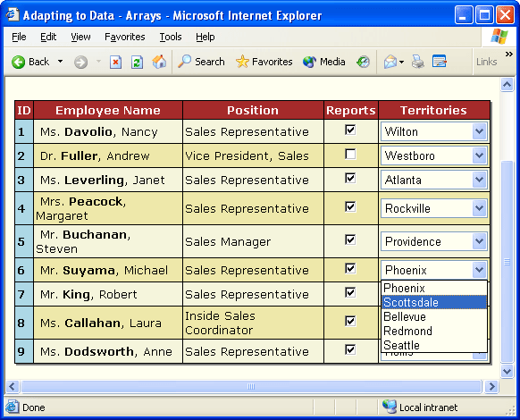Open the Media toolbar button
The width and height of the screenshot is (520, 420).
click(324, 62)
